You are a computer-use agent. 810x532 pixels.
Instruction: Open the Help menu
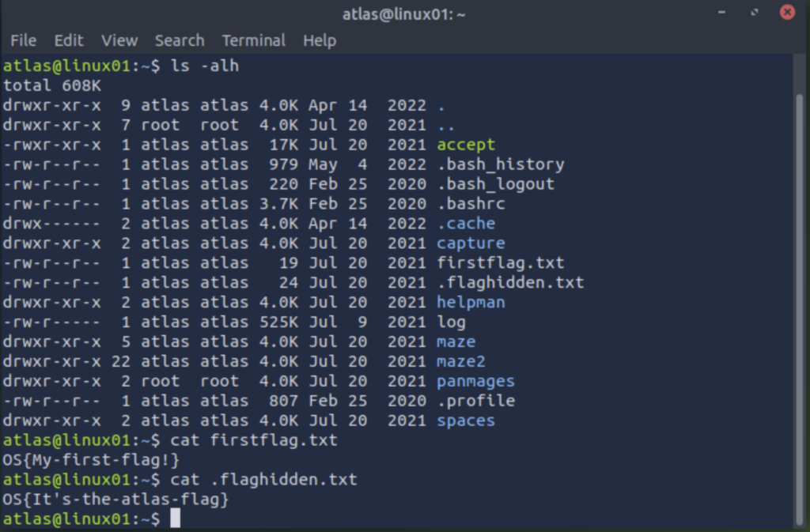click(x=320, y=40)
